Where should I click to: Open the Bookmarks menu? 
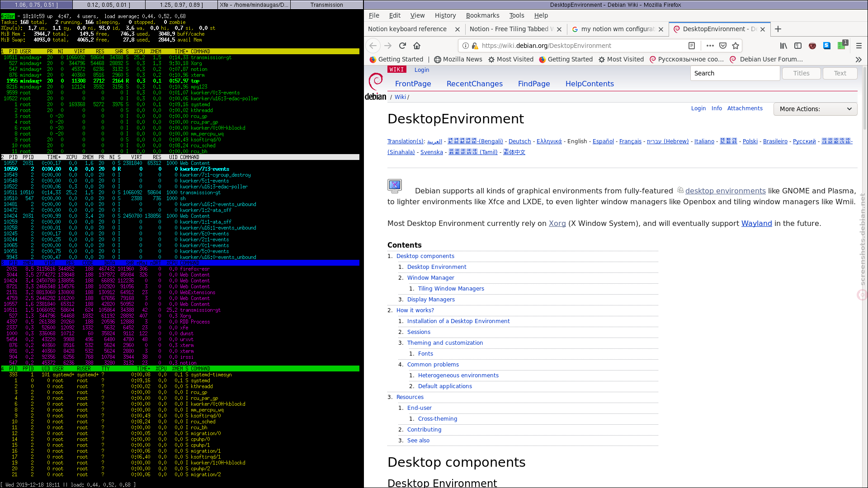482,15
